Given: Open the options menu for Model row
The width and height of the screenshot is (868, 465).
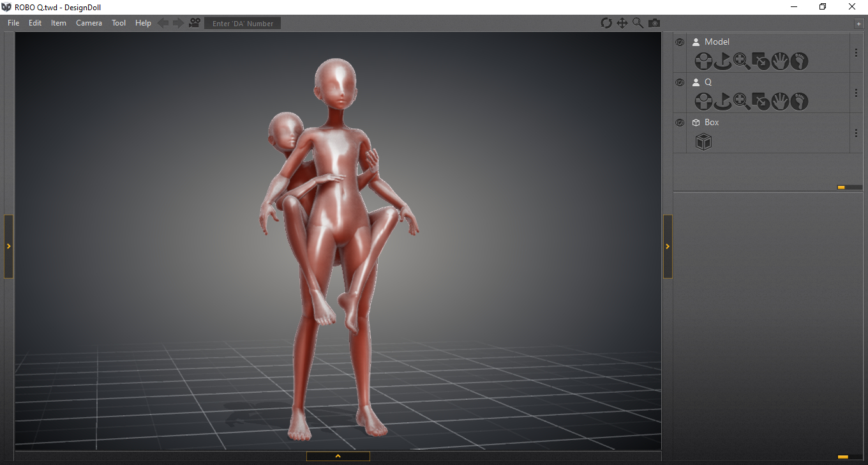Looking at the screenshot, I should pyautogui.click(x=856, y=53).
